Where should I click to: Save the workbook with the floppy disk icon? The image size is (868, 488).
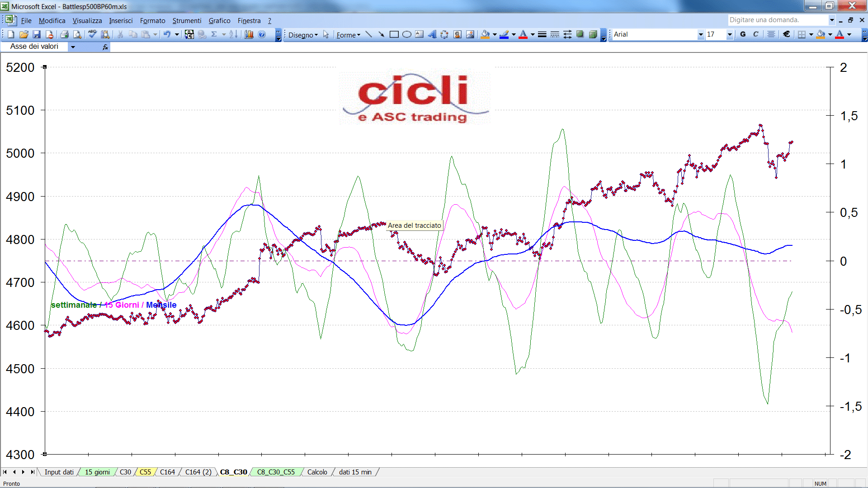37,34
